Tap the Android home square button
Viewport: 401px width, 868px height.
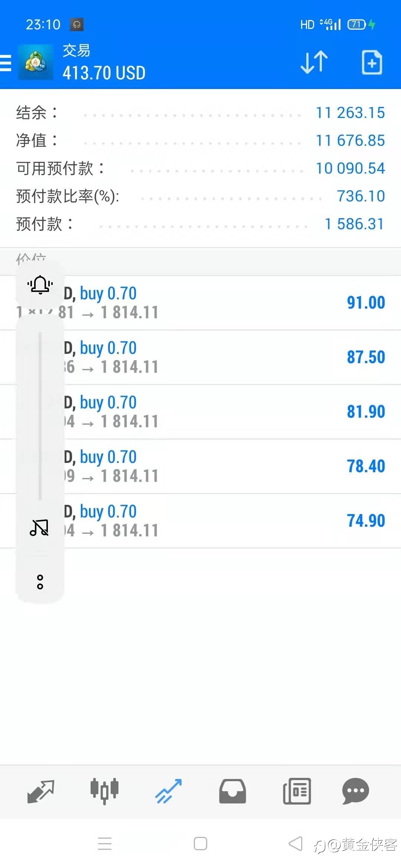[200, 844]
